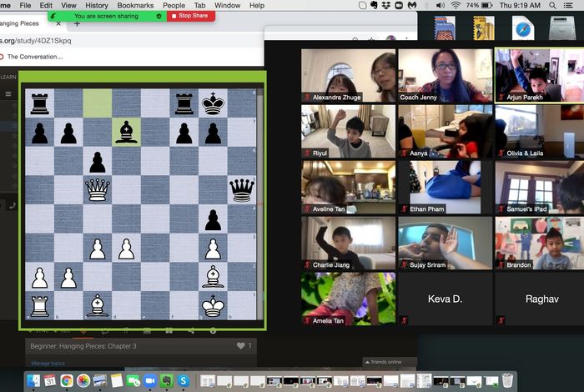Viewport: 584px width, 392px height.
Task: Open the hard drive icon on desktop
Action: (x=562, y=28)
